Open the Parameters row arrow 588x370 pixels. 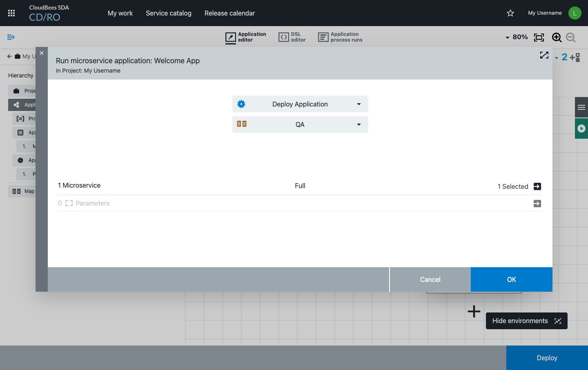[537, 204]
